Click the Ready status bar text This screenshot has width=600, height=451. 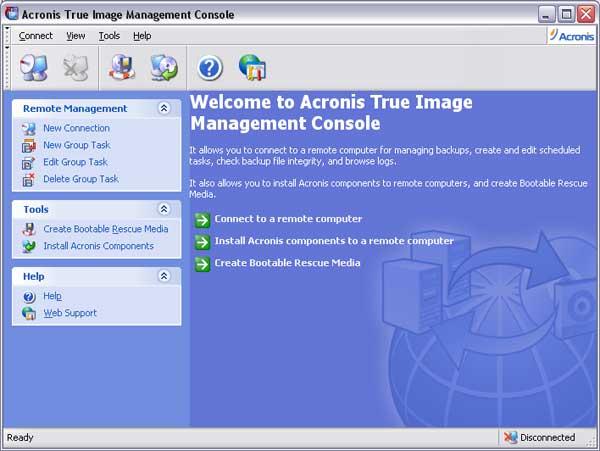click(x=20, y=437)
